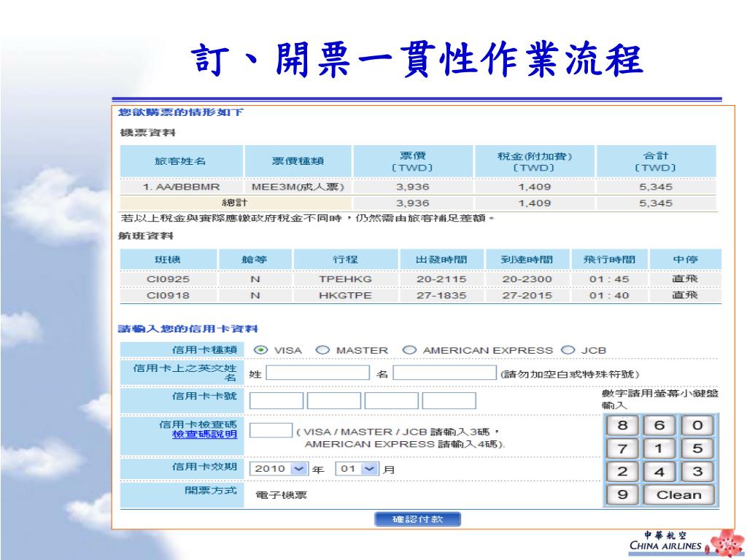
Task: Click route cell TPEHKG
Action: pyautogui.click(x=345, y=279)
